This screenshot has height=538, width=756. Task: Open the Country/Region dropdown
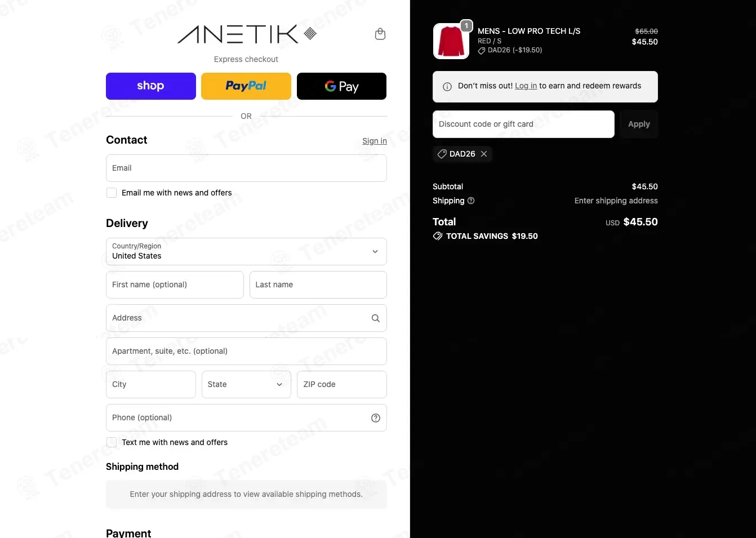pos(246,251)
